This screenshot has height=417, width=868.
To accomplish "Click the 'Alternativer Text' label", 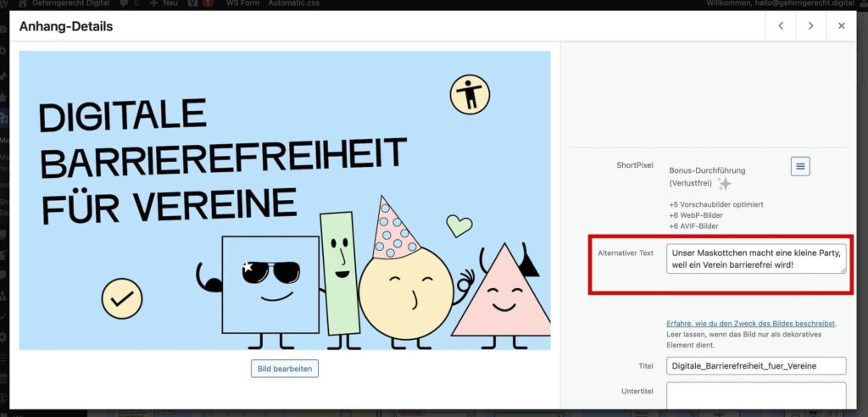I will [626, 253].
